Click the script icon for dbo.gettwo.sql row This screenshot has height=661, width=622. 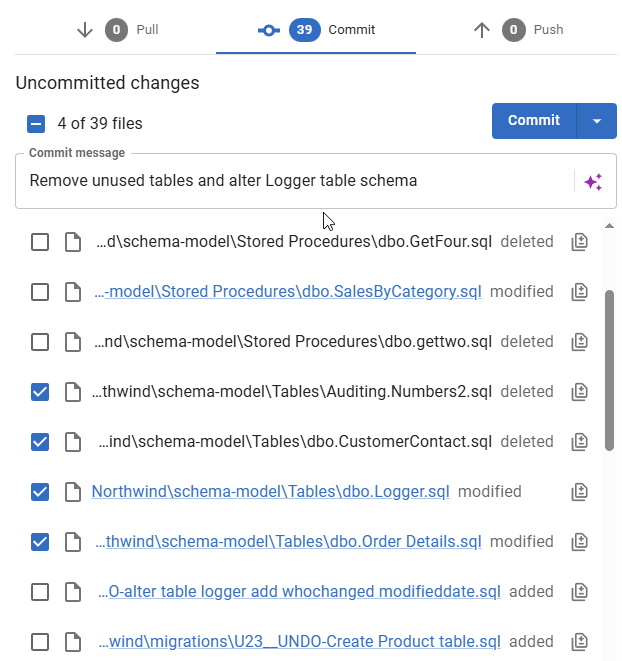tap(579, 342)
